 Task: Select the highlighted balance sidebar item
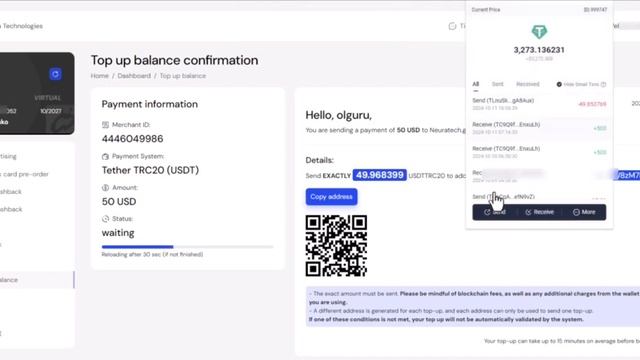(x=37, y=280)
